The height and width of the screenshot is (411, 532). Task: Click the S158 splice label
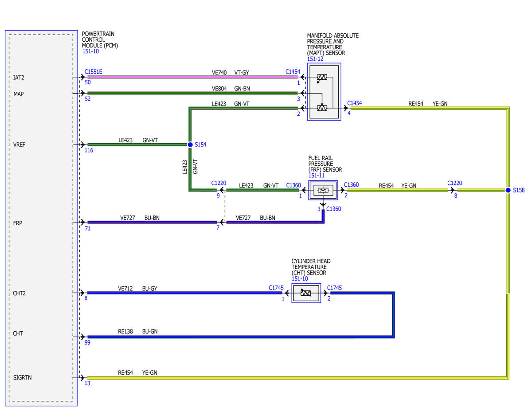pos(519,190)
